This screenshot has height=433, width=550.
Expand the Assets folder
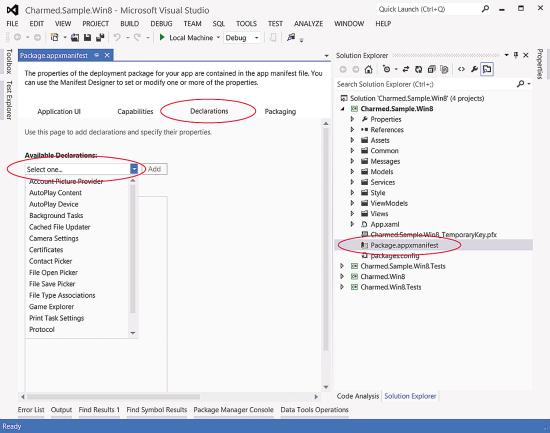[x=352, y=140]
